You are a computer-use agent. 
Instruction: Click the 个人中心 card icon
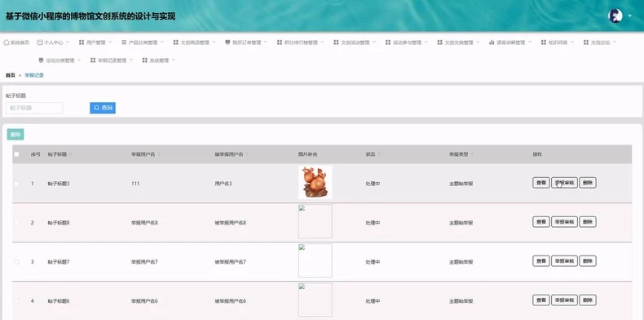[40, 42]
